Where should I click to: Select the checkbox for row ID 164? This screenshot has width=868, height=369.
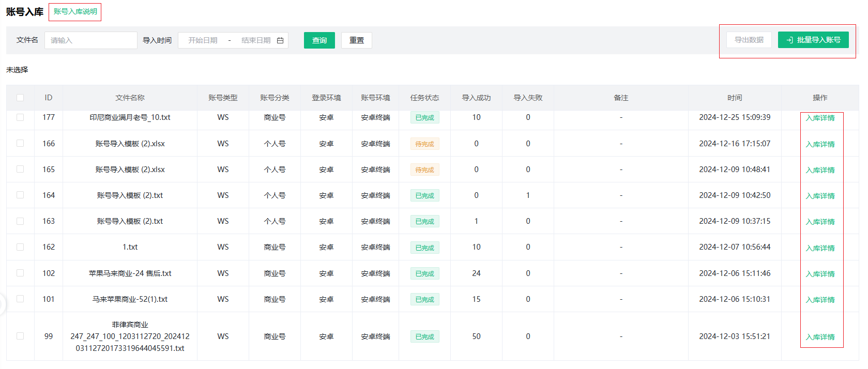coord(20,195)
